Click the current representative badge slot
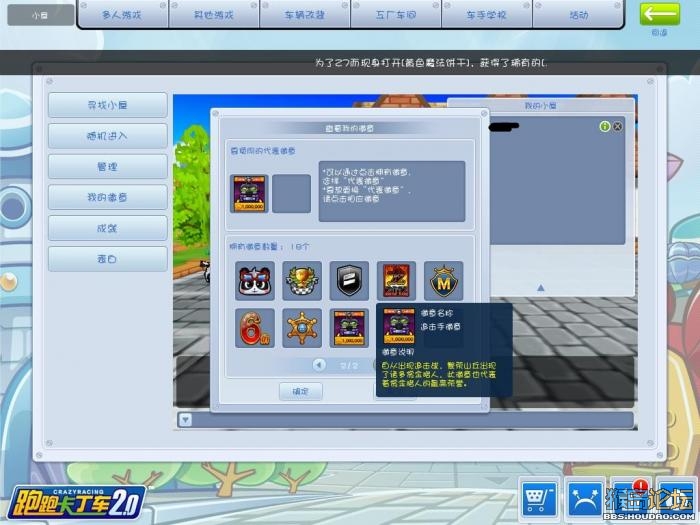The image size is (700, 525). [249, 193]
